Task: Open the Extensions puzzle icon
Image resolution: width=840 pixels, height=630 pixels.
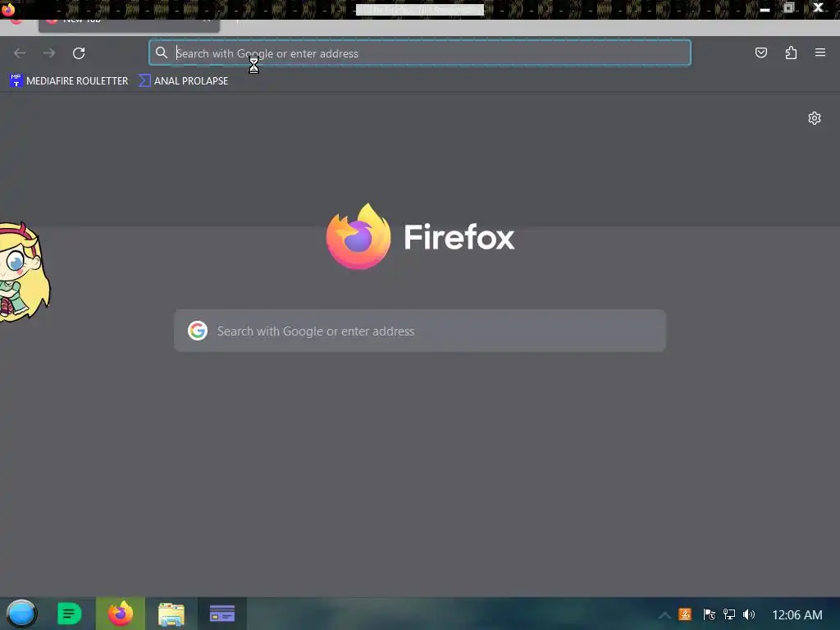Action: click(x=791, y=52)
